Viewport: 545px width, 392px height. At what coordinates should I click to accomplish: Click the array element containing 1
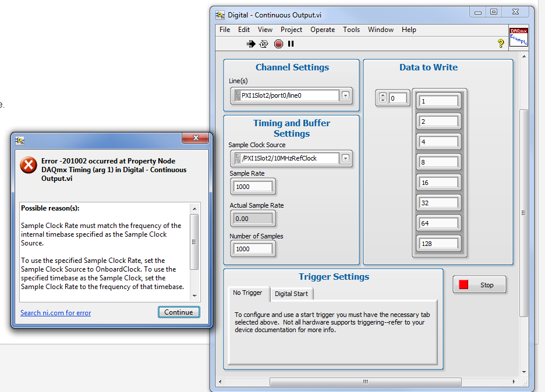[x=438, y=101]
